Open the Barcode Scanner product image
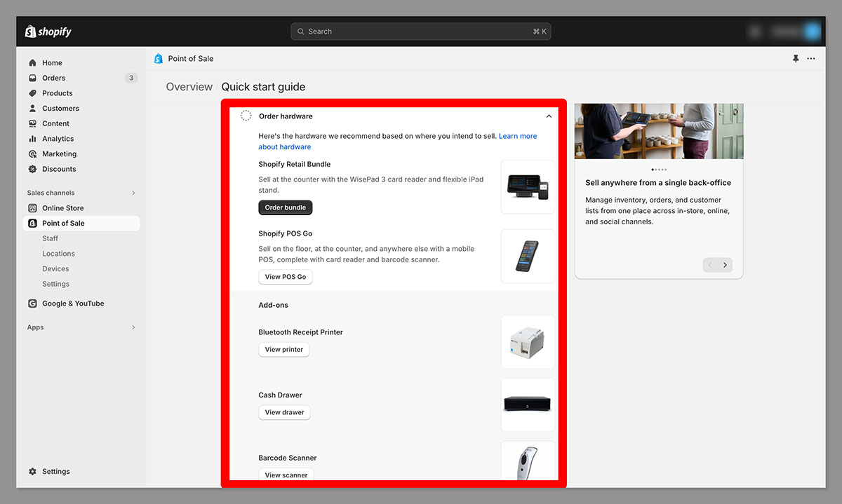 pos(528,461)
